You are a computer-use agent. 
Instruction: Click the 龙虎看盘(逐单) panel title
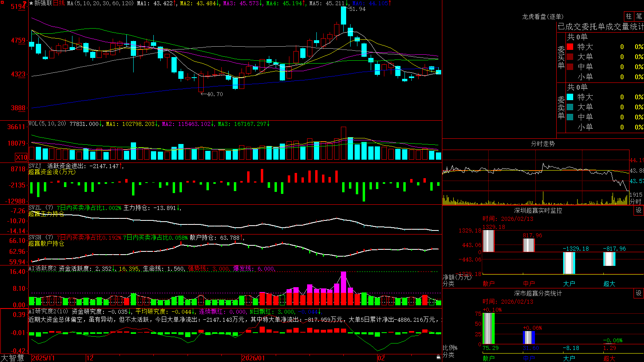543,16
